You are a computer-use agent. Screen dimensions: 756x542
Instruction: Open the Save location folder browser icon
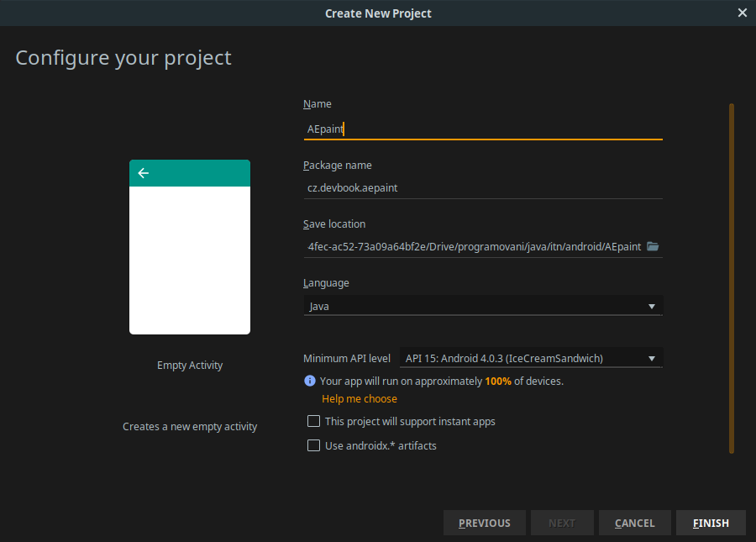653,245
